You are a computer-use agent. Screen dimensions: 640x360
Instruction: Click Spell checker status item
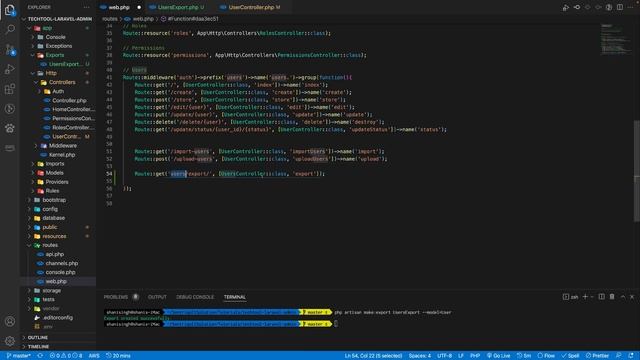click(x=570, y=356)
